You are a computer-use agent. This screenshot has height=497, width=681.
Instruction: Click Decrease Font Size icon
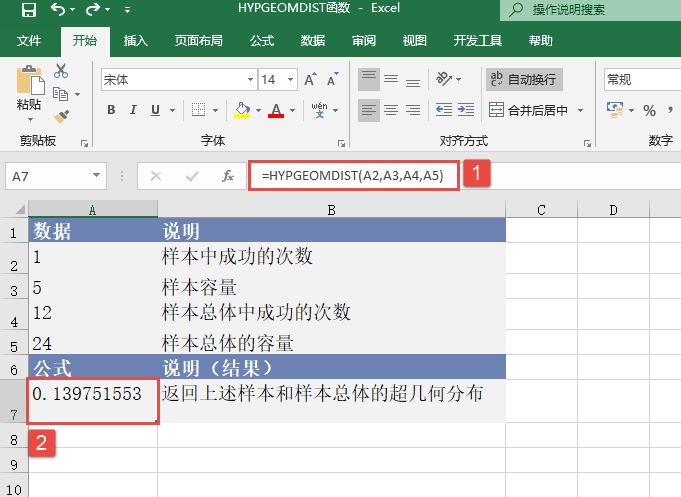[332, 80]
